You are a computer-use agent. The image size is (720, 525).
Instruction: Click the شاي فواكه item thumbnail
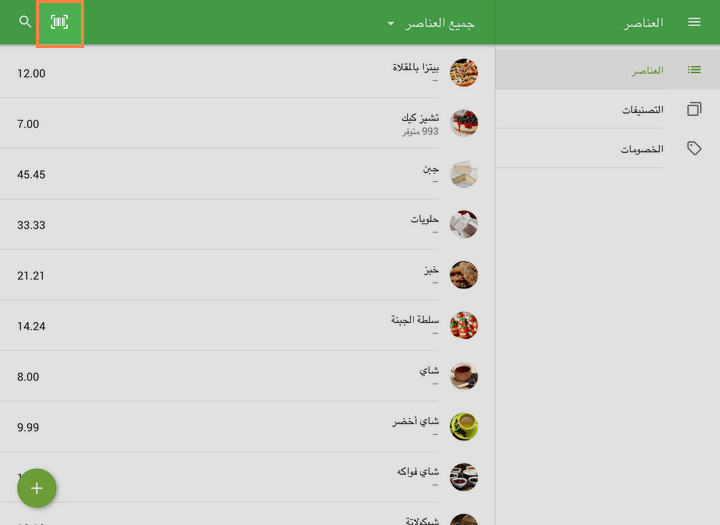pos(463,477)
